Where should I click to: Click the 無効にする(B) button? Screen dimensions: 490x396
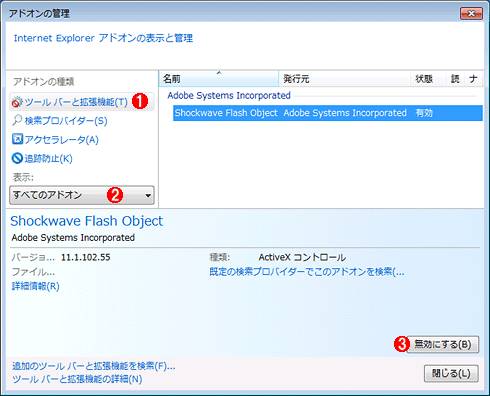[x=442, y=344]
